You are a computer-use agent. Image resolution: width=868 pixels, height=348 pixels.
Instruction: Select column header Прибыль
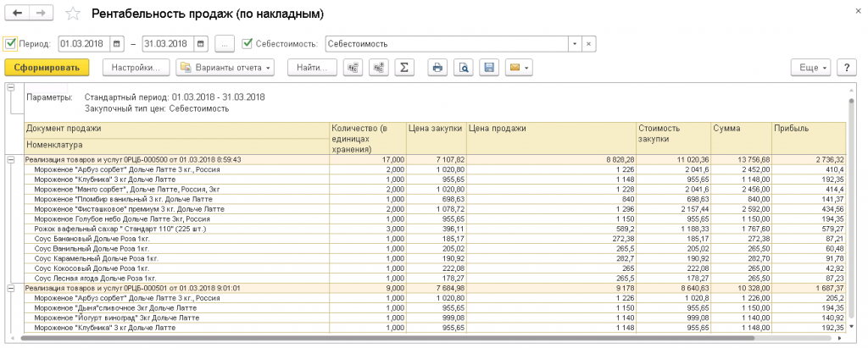pos(809,138)
